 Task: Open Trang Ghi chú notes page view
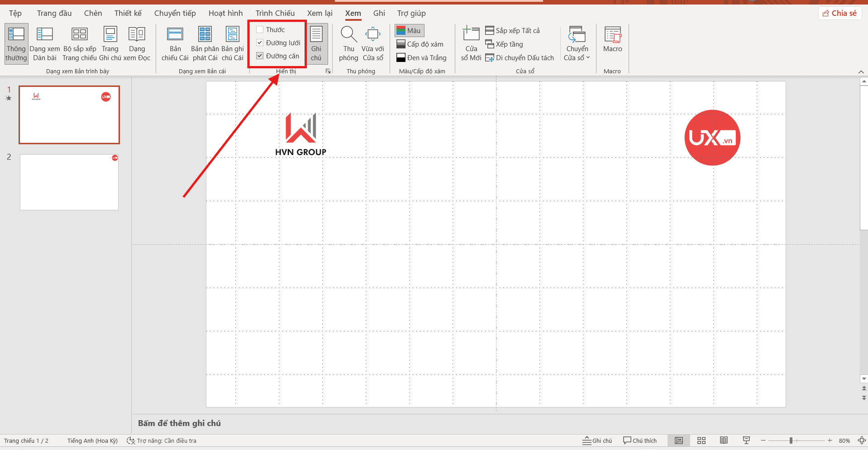click(110, 43)
